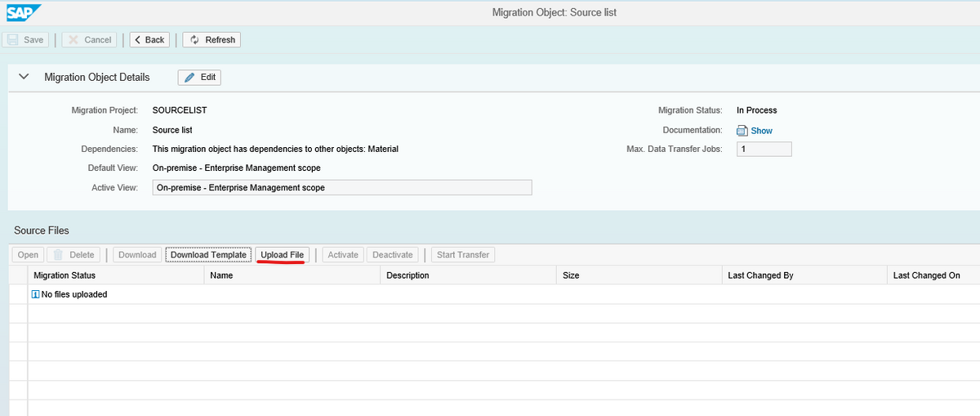Click Download Template button
The height and width of the screenshot is (416, 980).
pyautogui.click(x=208, y=254)
